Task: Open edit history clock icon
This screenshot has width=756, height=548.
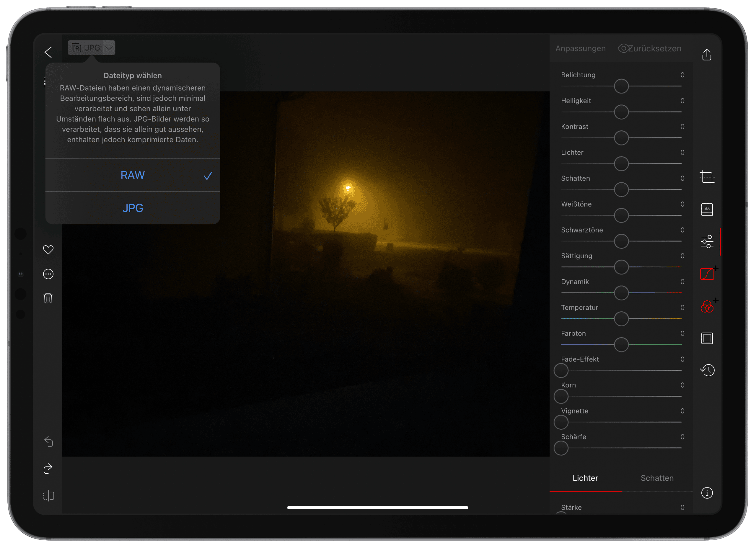Action: tap(707, 370)
